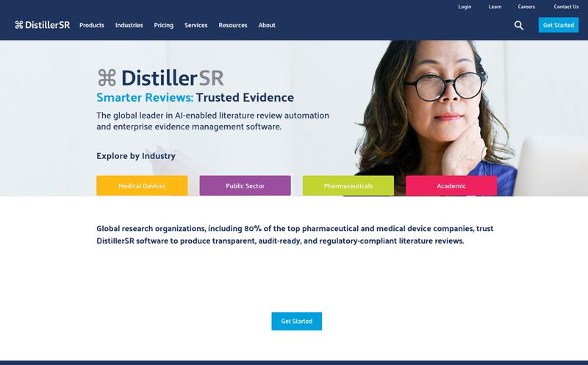Go to Pricing page
This screenshot has height=365, width=588.
163,25
